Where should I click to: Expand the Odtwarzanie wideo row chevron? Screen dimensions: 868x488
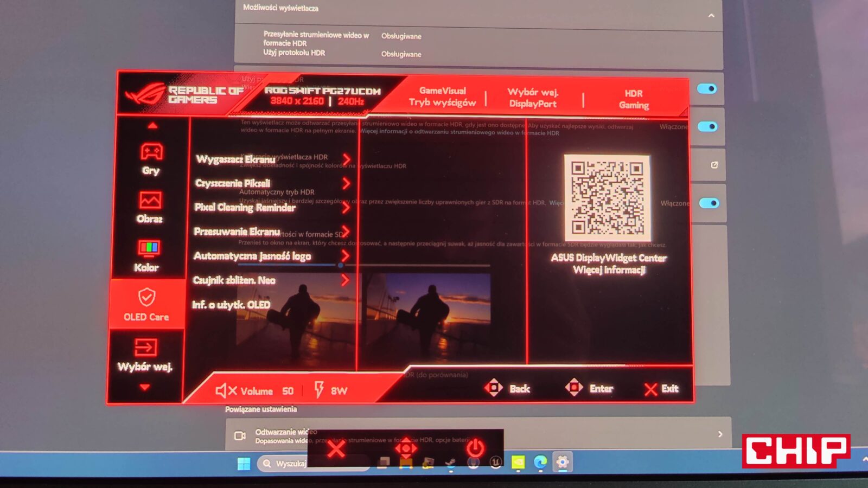click(720, 434)
